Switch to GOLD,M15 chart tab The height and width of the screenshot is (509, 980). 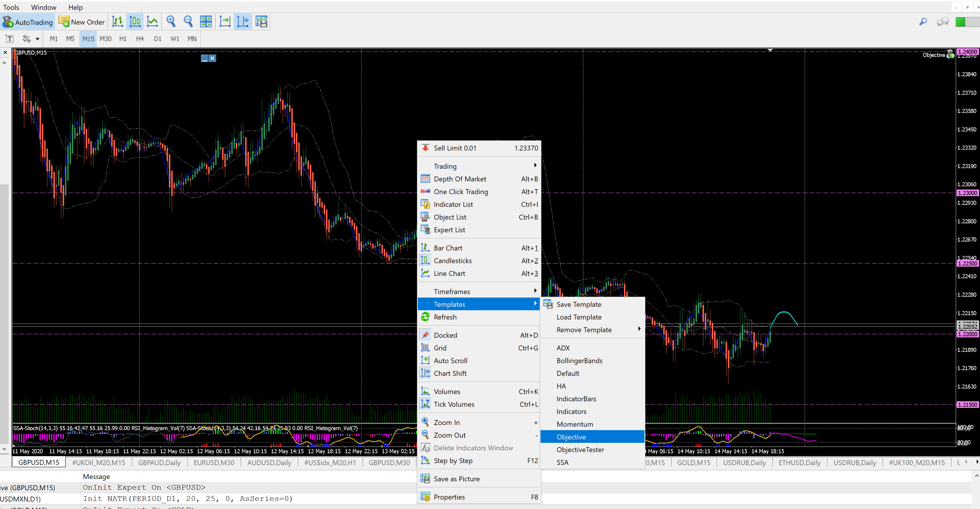coord(693,462)
